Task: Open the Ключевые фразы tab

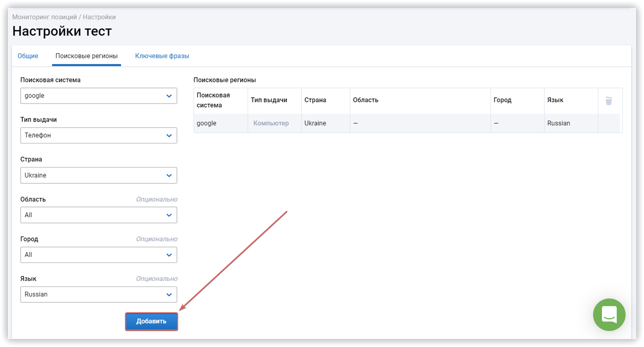Action: coord(162,56)
